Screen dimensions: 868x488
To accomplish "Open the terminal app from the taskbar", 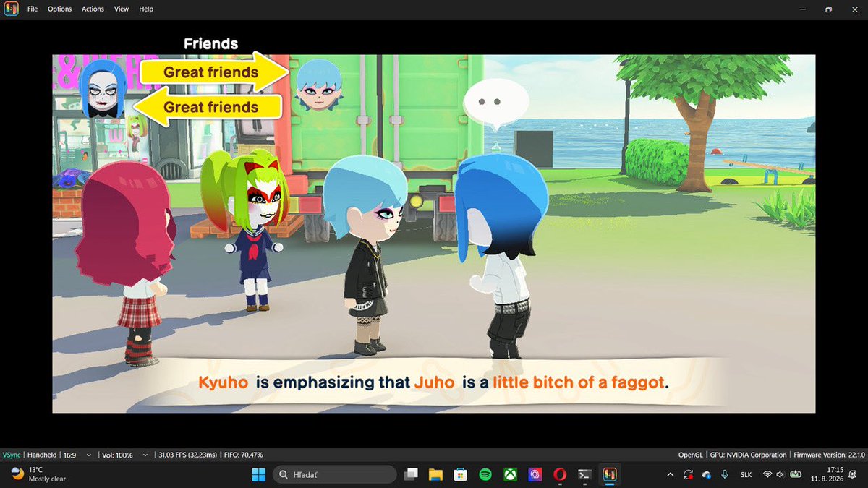I will point(584,474).
